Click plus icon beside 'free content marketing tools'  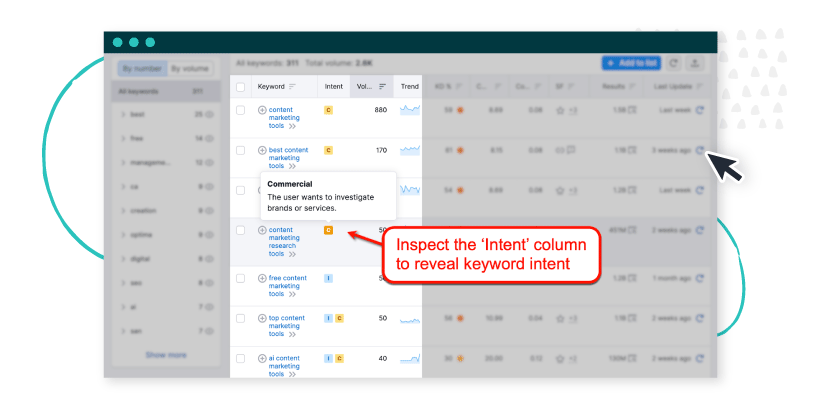(x=262, y=278)
